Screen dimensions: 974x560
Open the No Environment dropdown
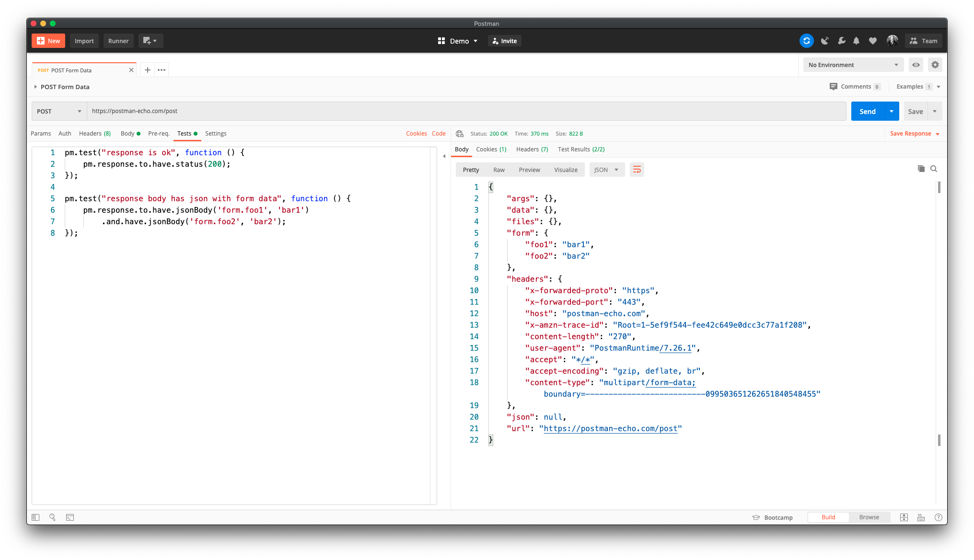click(x=853, y=65)
